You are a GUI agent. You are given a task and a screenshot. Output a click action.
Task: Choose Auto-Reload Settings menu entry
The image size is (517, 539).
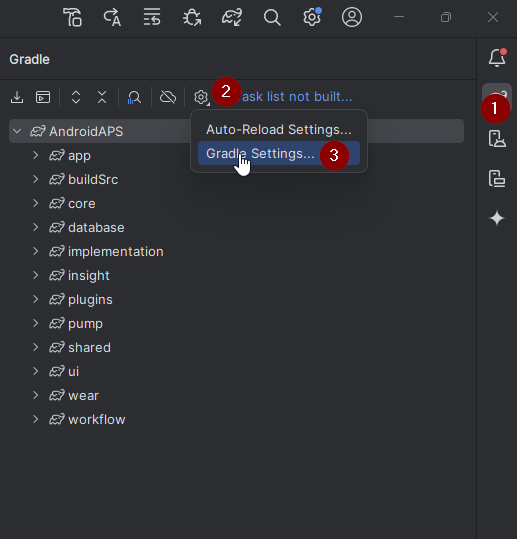pos(279,130)
